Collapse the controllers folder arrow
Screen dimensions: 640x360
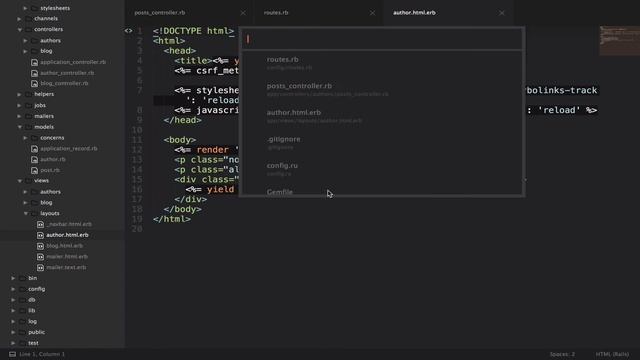(x=19, y=29)
